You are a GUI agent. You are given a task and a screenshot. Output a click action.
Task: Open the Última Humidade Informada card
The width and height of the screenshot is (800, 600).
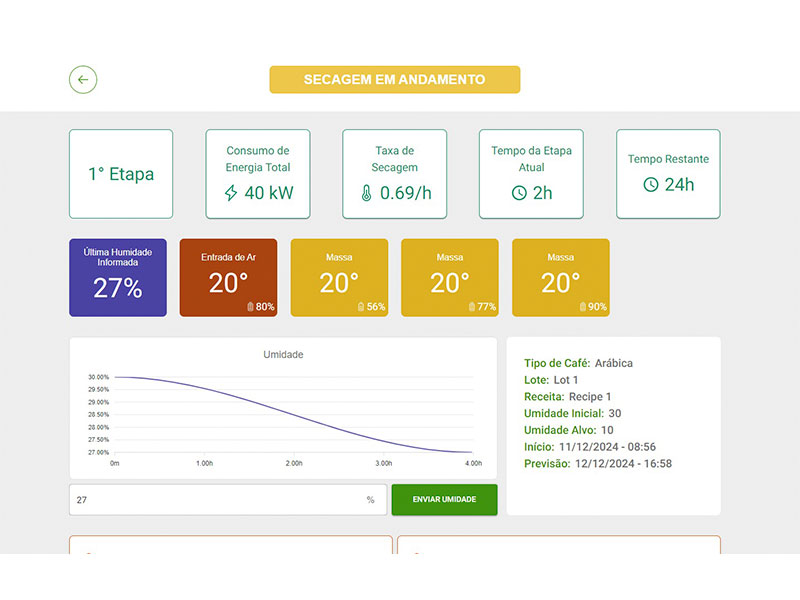click(x=118, y=278)
